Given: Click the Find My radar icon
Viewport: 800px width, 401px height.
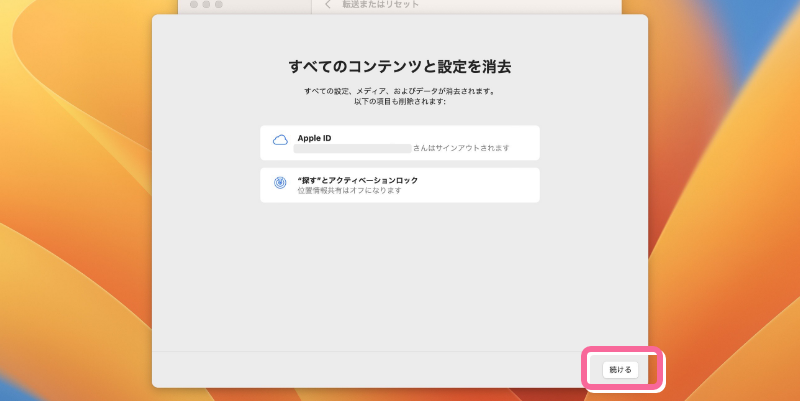Looking at the screenshot, I should coord(280,183).
